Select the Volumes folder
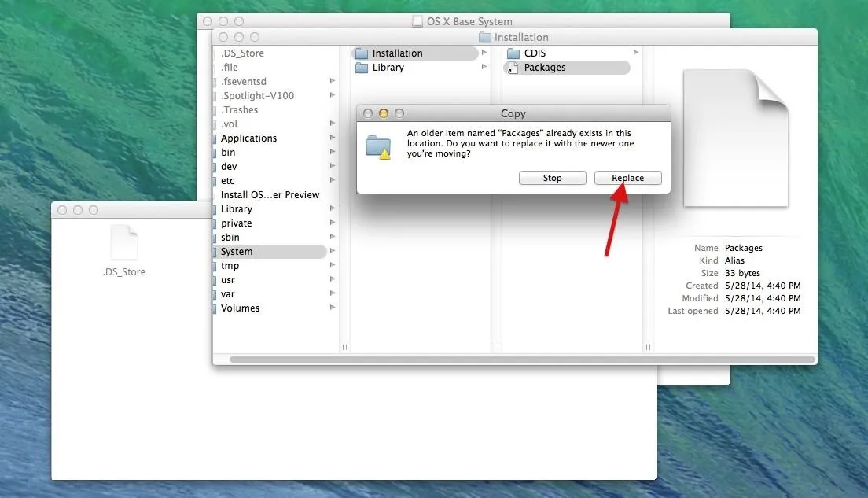 (241, 308)
